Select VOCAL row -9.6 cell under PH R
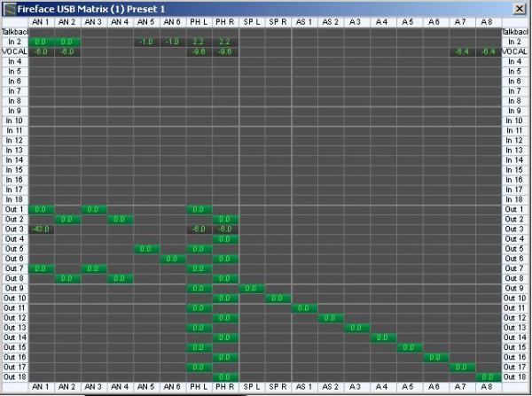 point(225,51)
